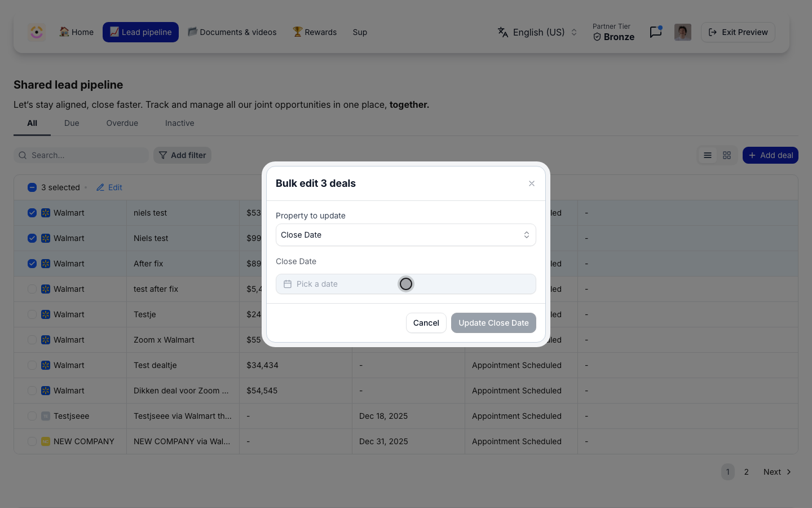
Task: Check the NEW COMPANY deal checkbox
Action: pos(32,441)
